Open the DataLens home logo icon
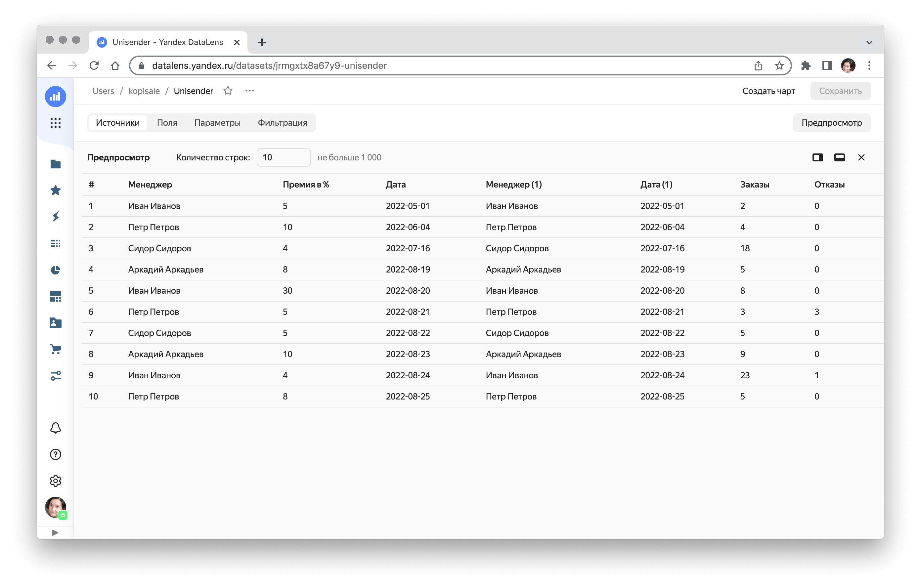921x588 pixels. pyautogui.click(x=56, y=96)
